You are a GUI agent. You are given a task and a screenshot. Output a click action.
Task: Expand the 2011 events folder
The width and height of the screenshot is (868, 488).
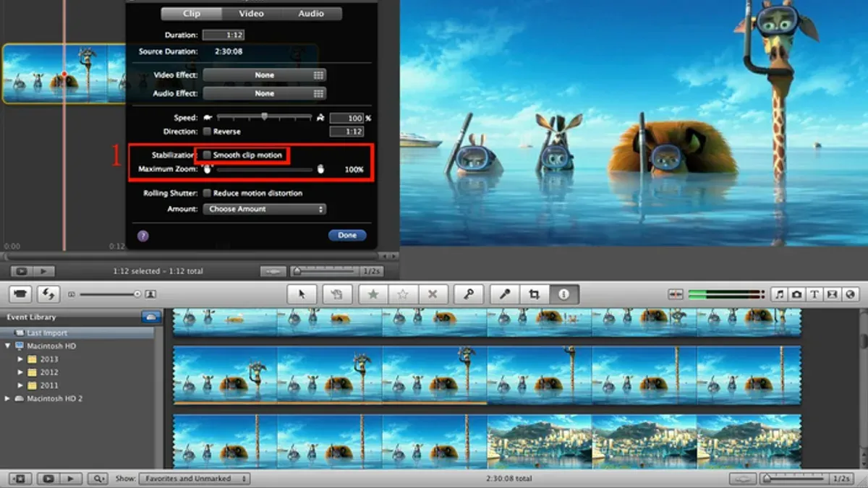(20, 385)
